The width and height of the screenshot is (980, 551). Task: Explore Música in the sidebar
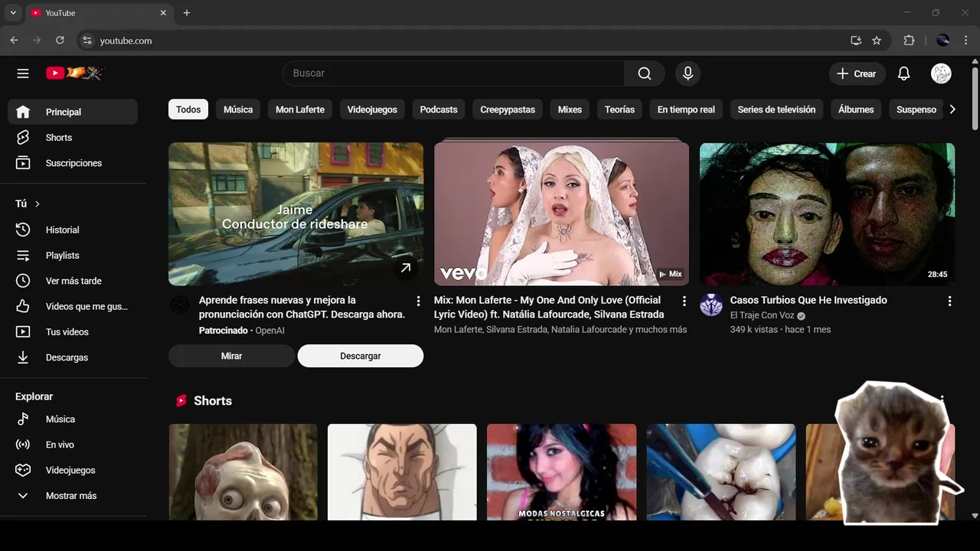(73, 419)
